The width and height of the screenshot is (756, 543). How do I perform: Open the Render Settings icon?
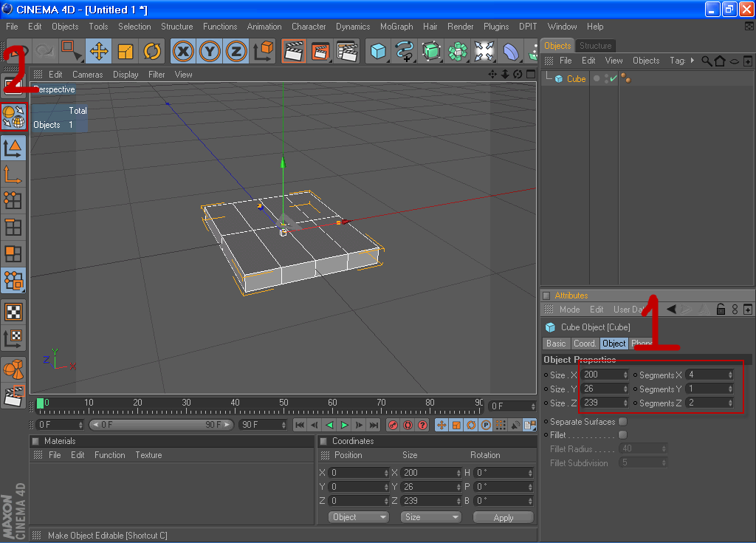click(347, 51)
